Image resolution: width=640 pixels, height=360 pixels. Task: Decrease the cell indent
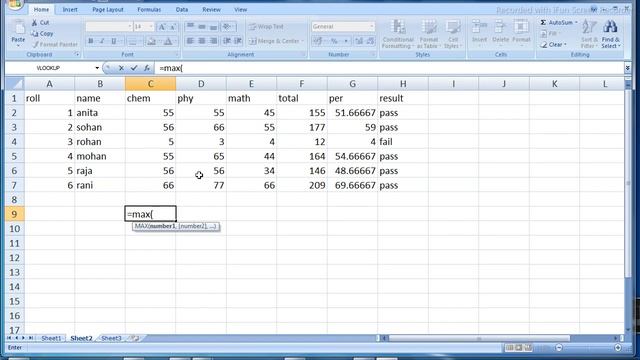pyautogui.click(x=227, y=41)
